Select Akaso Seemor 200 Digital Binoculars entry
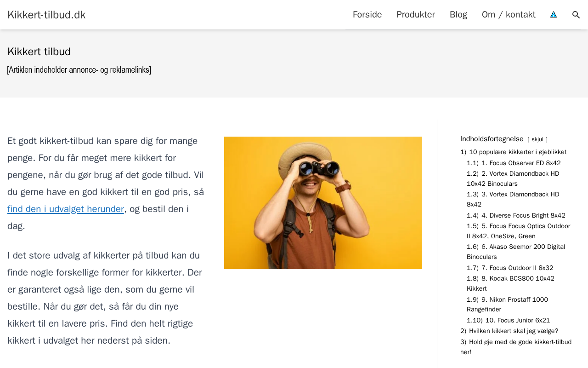Screen dimensions: 588x368 click(516, 252)
